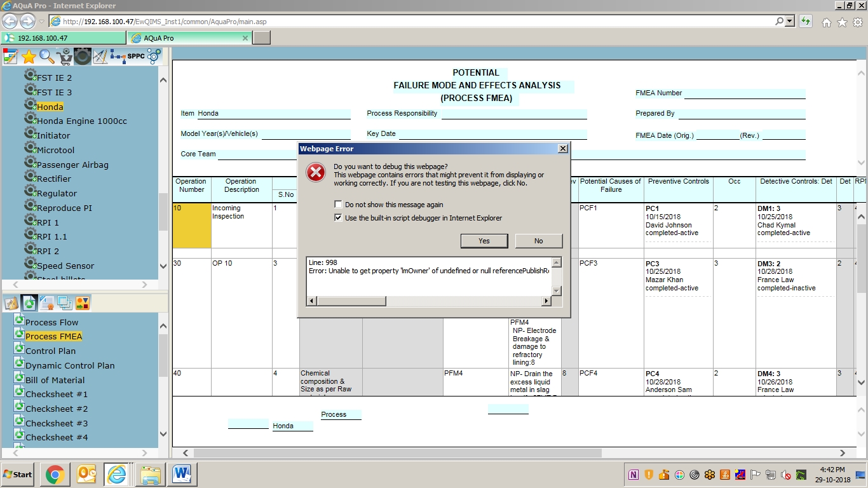Open the Outlook taskbar icon
Image resolution: width=868 pixels, height=488 pixels.
click(x=86, y=475)
